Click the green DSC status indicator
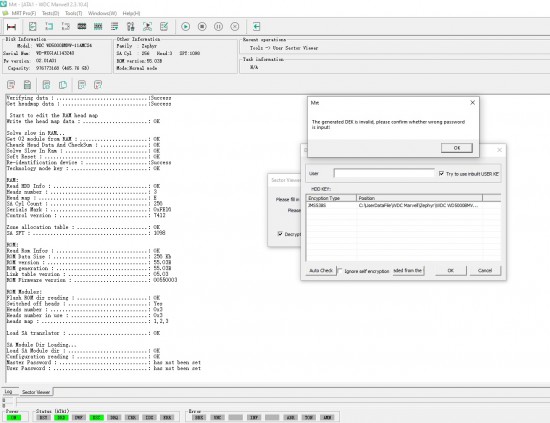 [x=96, y=417]
